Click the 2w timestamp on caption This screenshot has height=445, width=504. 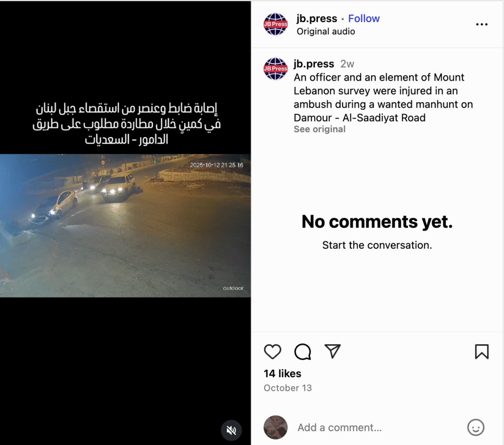pos(347,64)
